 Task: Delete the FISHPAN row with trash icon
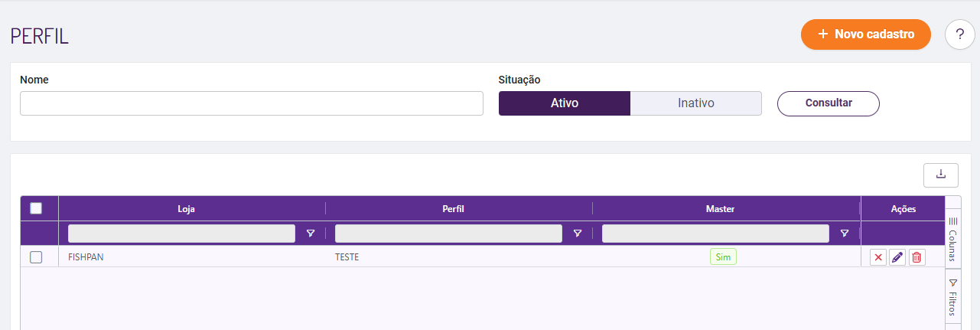click(917, 257)
